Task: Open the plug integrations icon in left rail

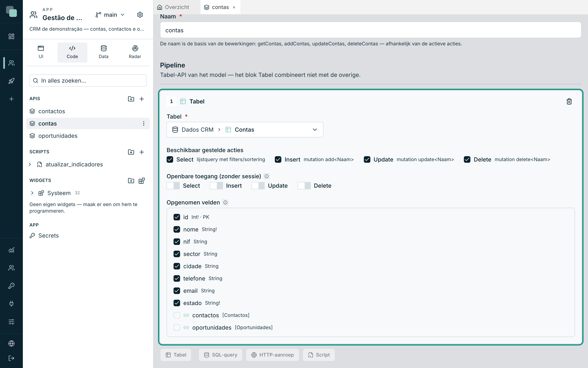Action: (11, 304)
